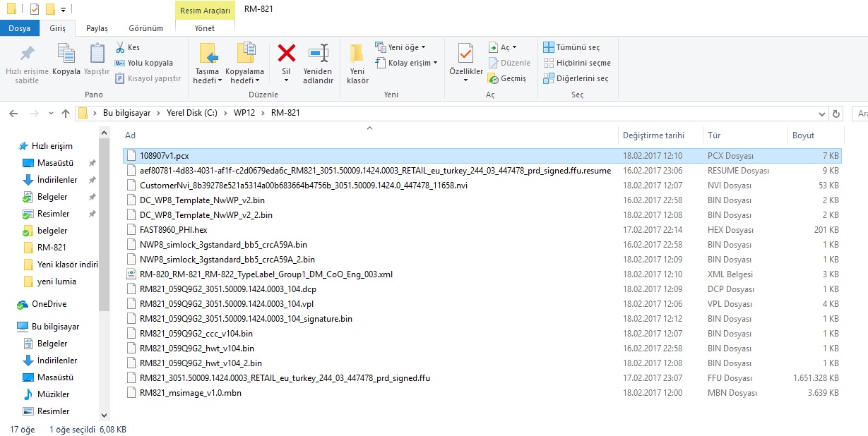Open OneDrive in the navigation pane
Screen dimensions: 868x436
coord(42,304)
